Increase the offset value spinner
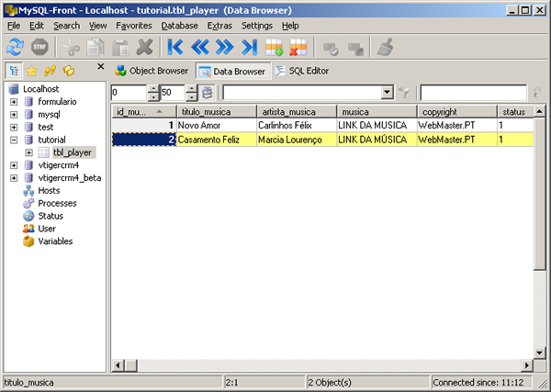The width and height of the screenshot is (551, 392). pyautogui.click(x=153, y=88)
